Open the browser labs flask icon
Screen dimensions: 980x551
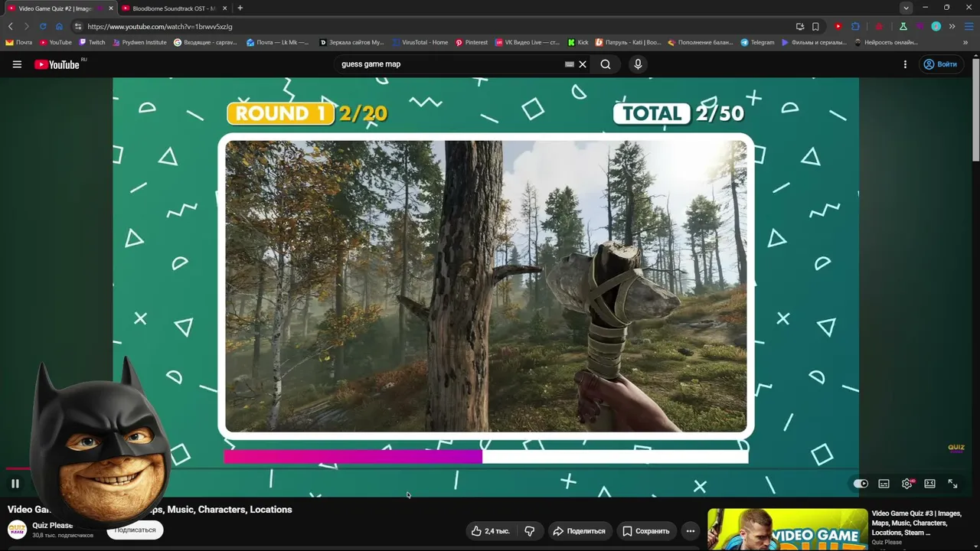pyautogui.click(x=903, y=27)
